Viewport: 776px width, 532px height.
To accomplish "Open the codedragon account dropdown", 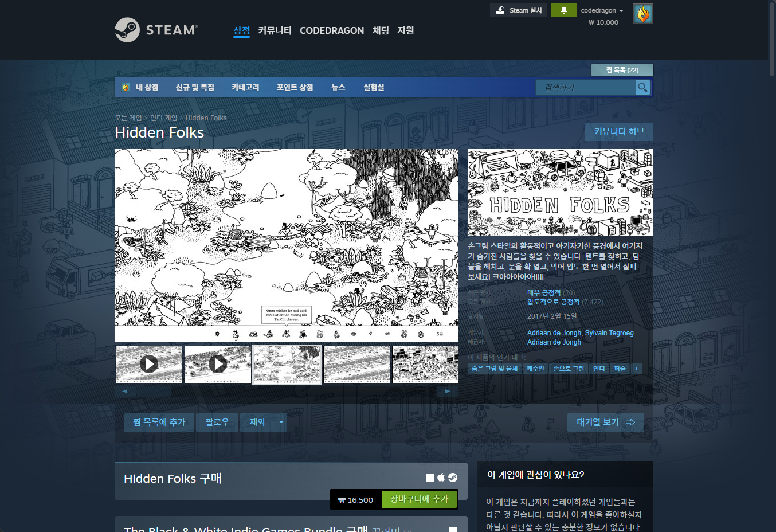I will click(602, 10).
